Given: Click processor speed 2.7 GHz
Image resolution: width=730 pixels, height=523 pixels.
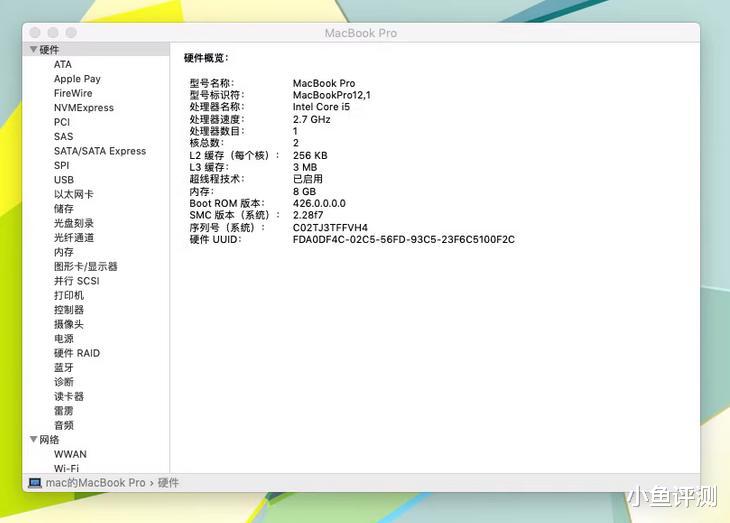Looking at the screenshot, I should (x=311, y=119).
